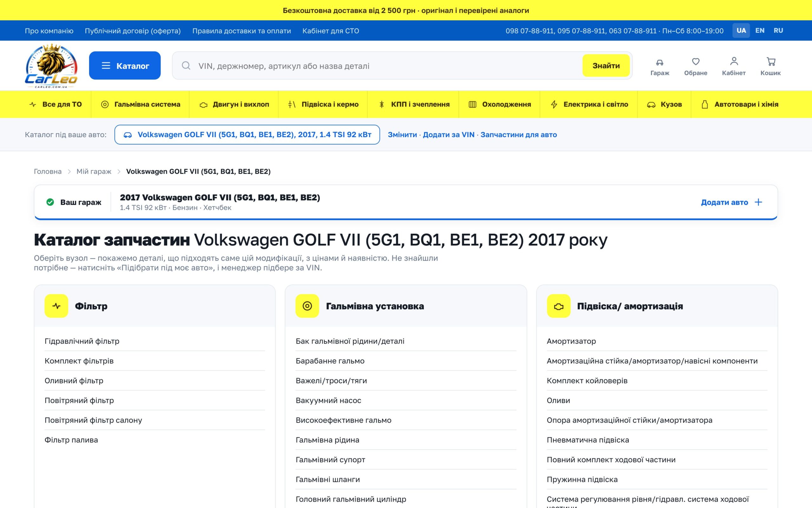Open Гальмівний супорт subcategory

click(406, 460)
